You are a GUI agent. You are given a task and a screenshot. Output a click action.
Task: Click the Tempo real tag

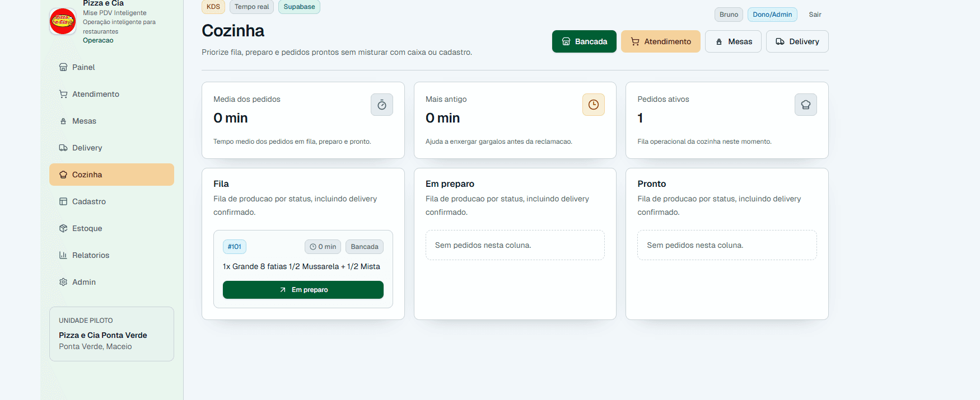251,7
